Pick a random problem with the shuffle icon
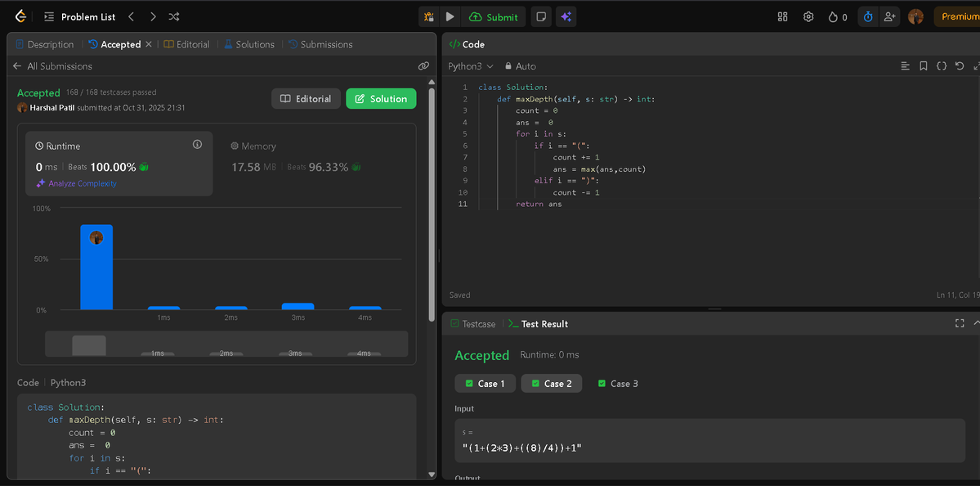 coord(172,16)
